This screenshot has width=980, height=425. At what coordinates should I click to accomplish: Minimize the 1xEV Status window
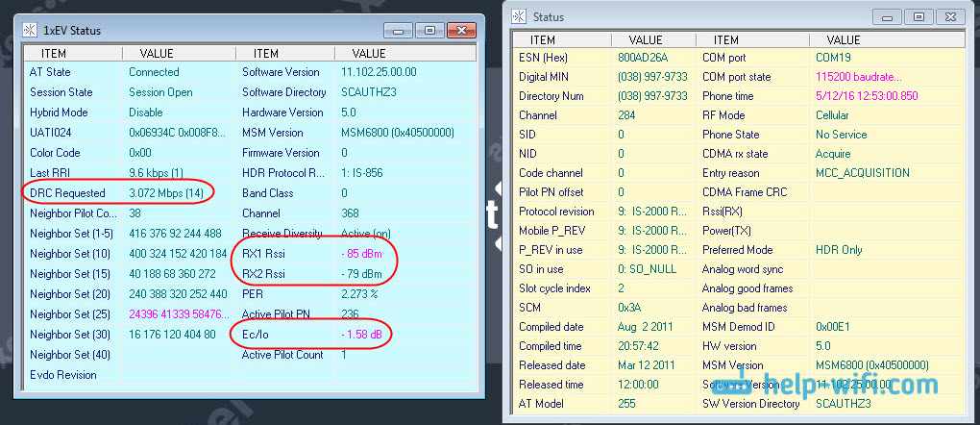click(x=398, y=31)
